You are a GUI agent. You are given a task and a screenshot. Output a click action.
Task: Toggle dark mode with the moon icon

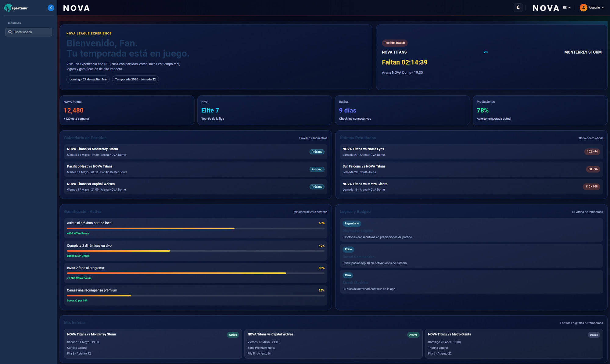pyautogui.click(x=518, y=8)
